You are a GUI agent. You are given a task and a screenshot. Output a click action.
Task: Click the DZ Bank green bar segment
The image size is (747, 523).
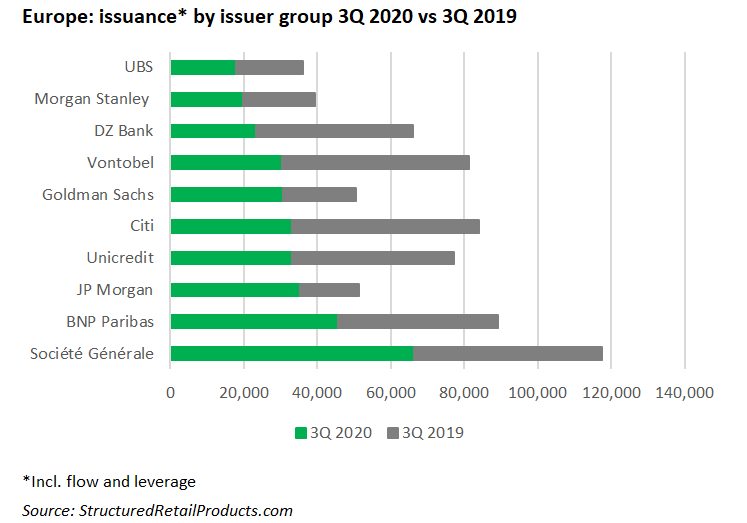(213, 131)
